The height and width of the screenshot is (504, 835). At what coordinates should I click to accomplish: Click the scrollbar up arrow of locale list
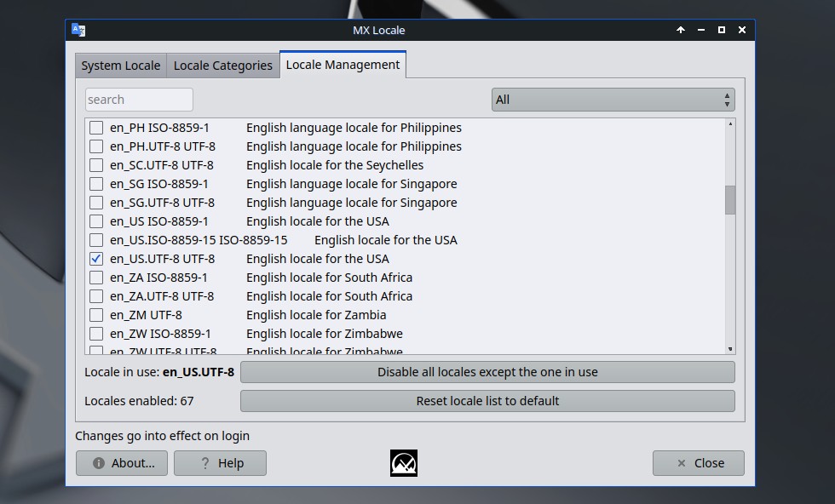pyautogui.click(x=730, y=123)
